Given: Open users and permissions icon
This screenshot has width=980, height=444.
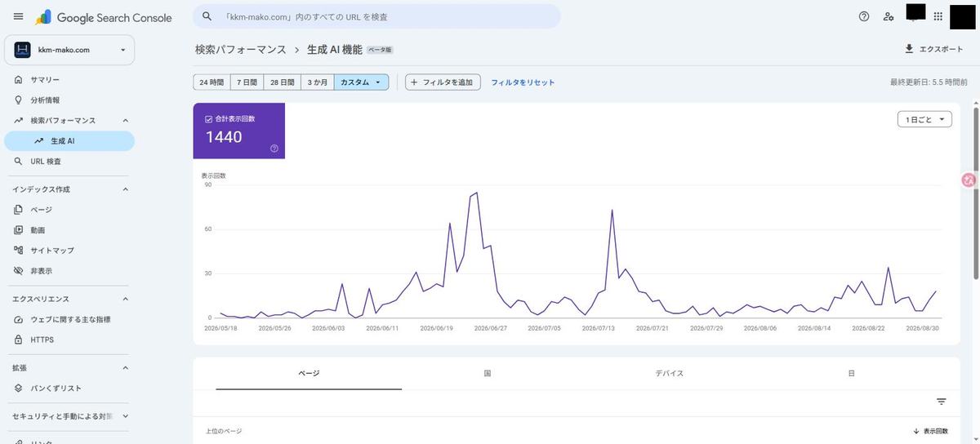Looking at the screenshot, I should click(x=889, y=16).
